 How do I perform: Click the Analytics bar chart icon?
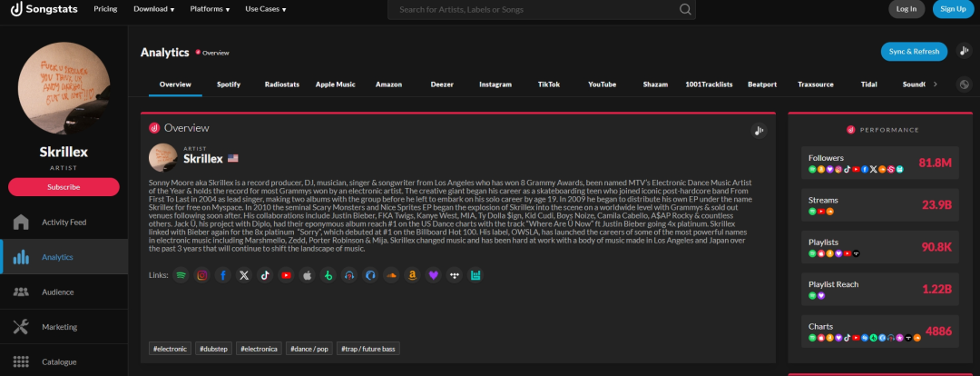click(21, 257)
